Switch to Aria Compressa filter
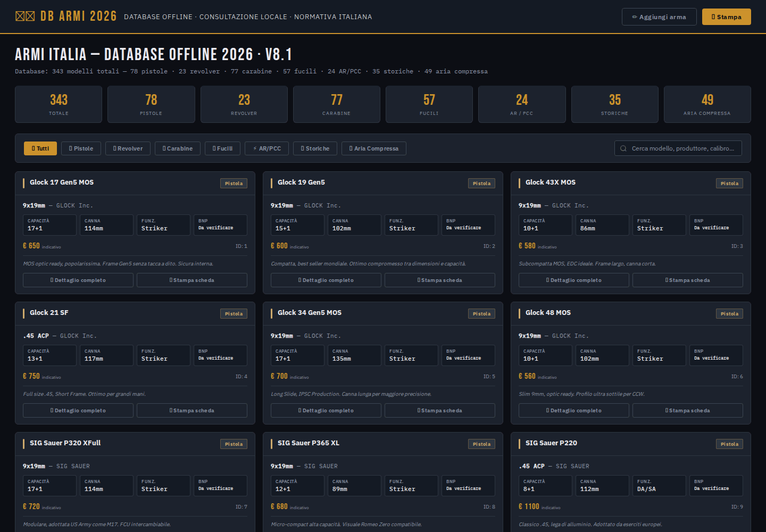766x532 pixels. pos(374,148)
